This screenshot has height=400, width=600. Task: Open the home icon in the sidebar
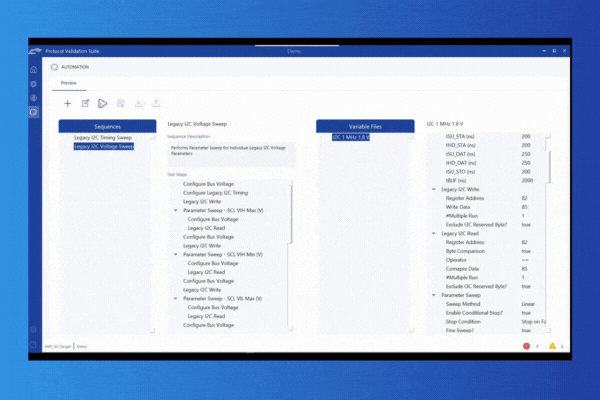34,69
